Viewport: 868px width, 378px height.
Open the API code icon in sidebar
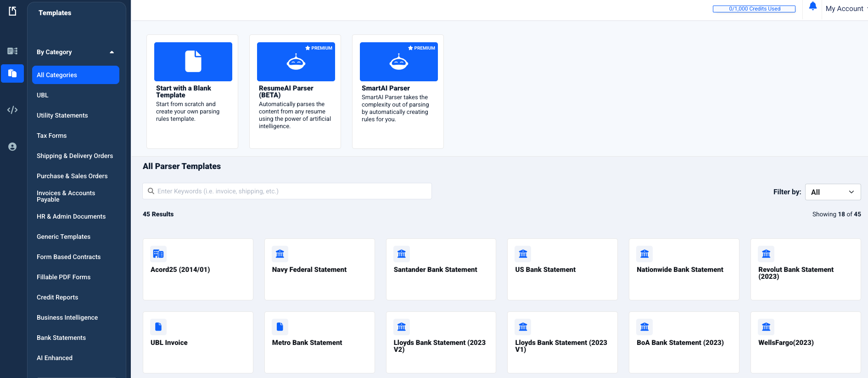click(12, 110)
